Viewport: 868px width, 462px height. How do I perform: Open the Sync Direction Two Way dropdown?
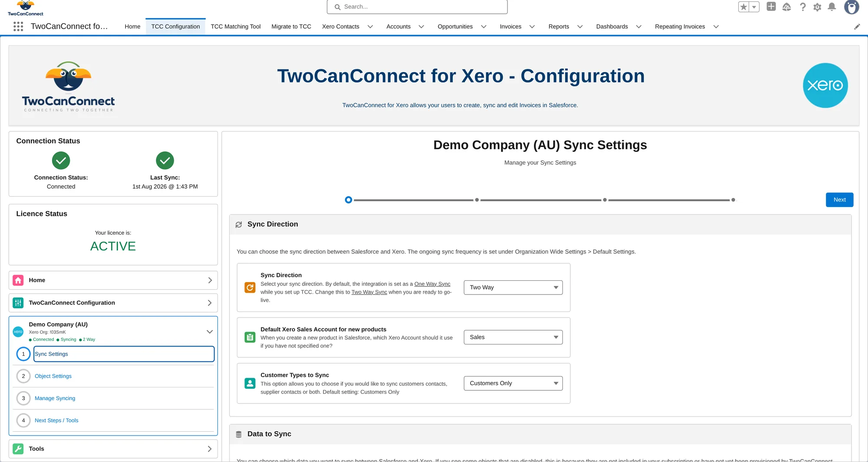click(513, 287)
